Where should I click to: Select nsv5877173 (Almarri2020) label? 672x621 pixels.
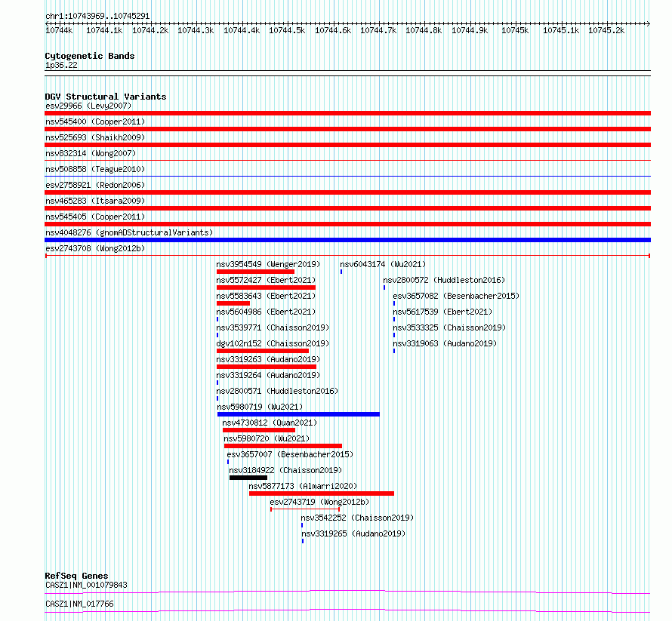click(x=303, y=486)
